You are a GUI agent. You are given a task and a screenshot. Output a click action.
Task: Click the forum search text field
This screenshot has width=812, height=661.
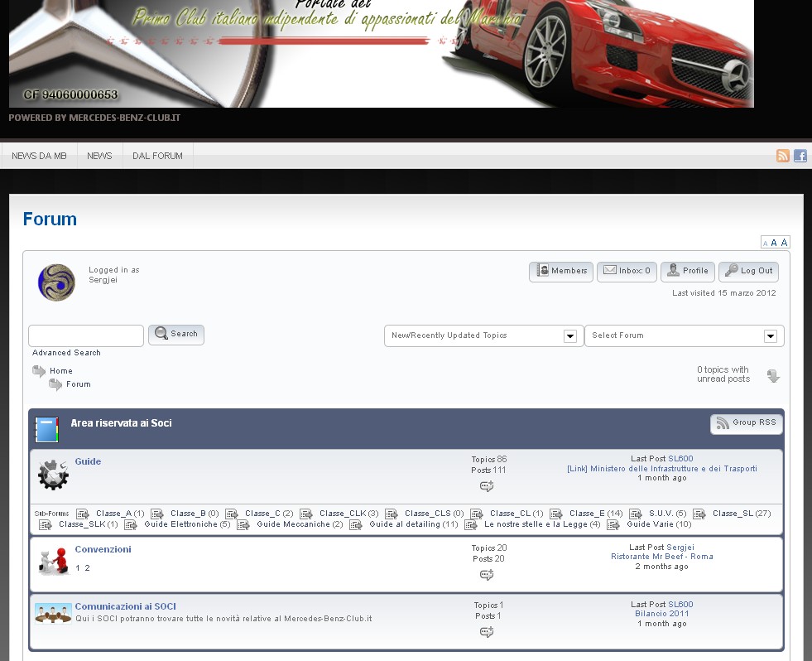(86, 335)
